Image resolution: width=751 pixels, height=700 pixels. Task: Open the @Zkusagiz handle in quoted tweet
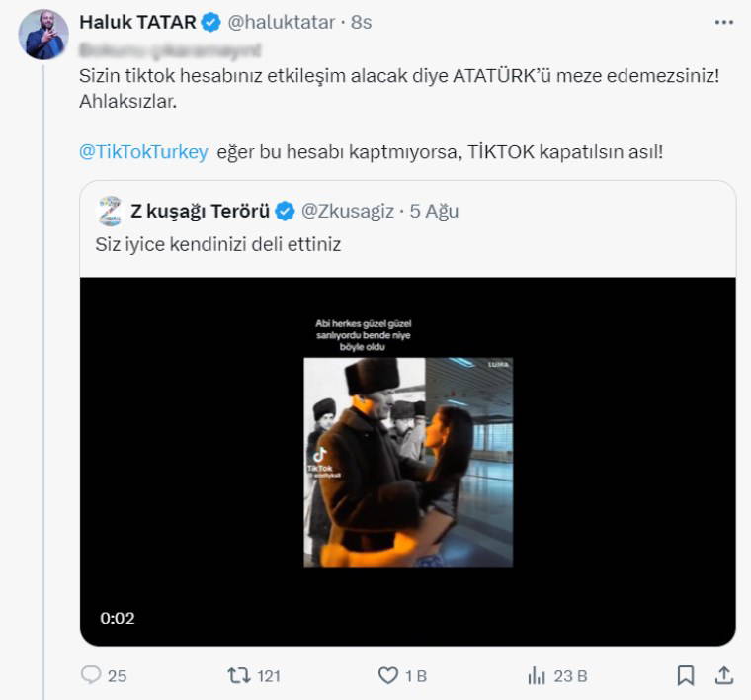click(x=347, y=211)
